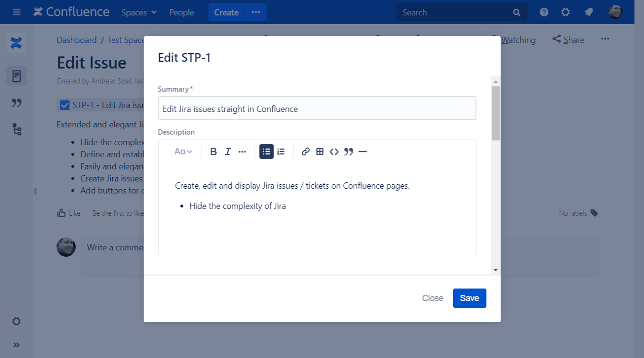The image size is (644, 358).
Task: Open Blog quote icon in sidebar
Action: (x=16, y=103)
